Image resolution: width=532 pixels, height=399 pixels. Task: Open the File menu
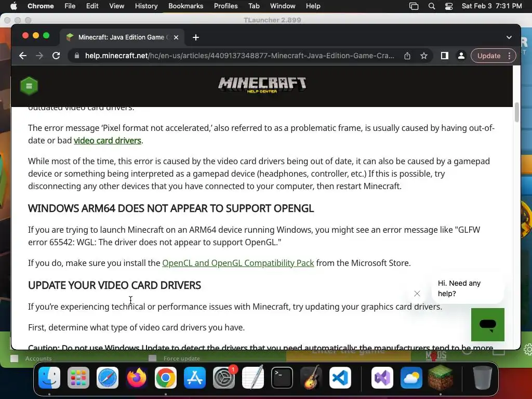point(70,6)
